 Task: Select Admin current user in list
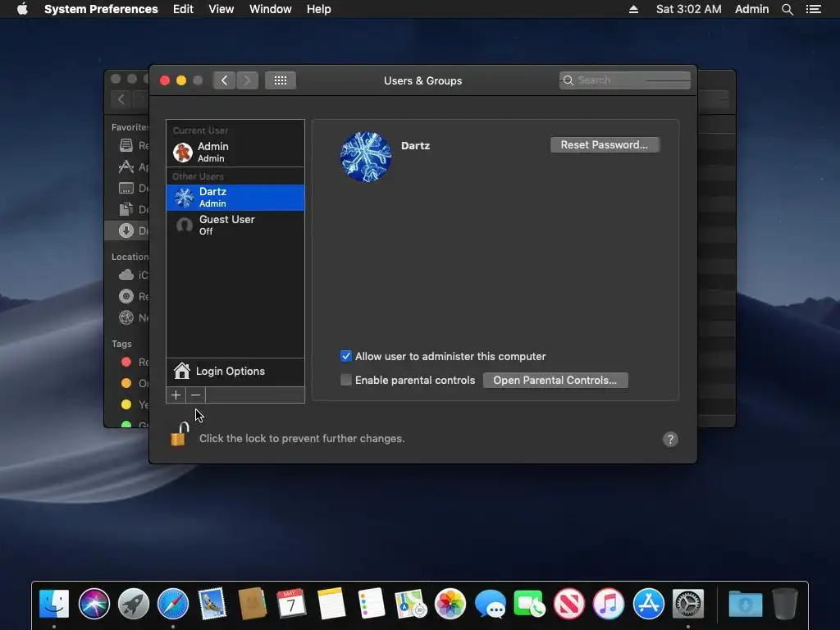point(235,152)
